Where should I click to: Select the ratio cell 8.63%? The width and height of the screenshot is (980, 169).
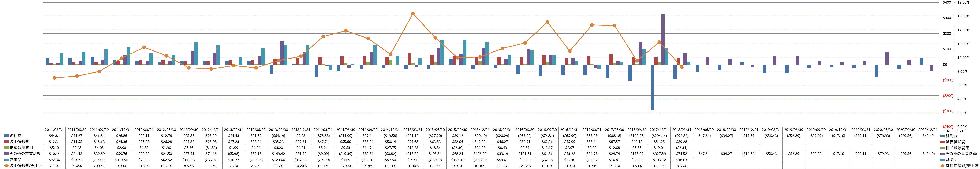pyautogui.click(x=682, y=166)
